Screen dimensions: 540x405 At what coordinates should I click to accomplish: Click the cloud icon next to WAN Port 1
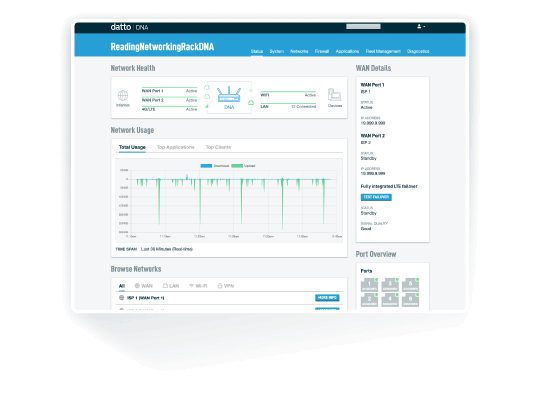207,87
